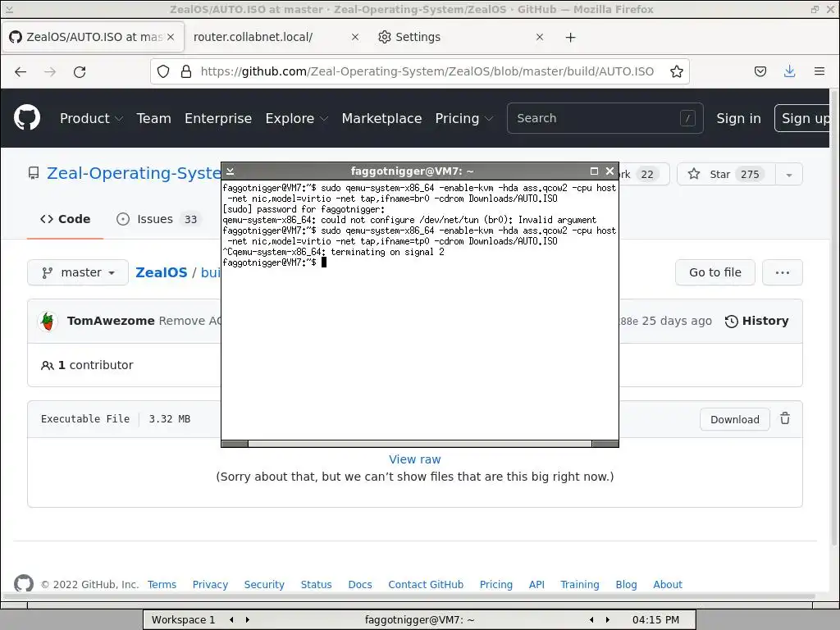Open the Privacy footer link
840x630 pixels.
tap(210, 584)
